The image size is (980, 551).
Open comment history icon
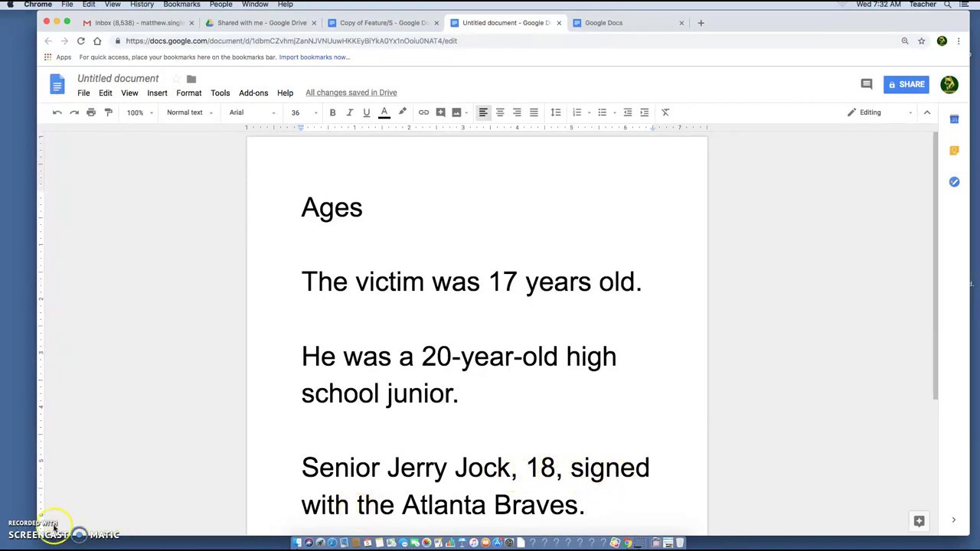[x=866, y=84]
